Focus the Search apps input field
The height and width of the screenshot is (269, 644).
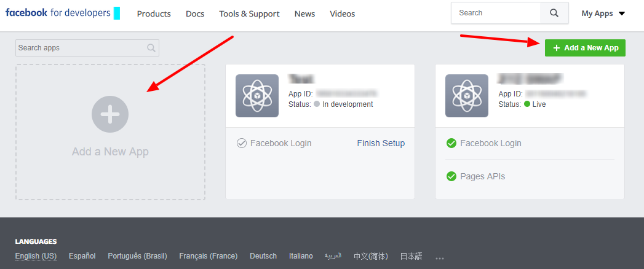click(80, 48)
